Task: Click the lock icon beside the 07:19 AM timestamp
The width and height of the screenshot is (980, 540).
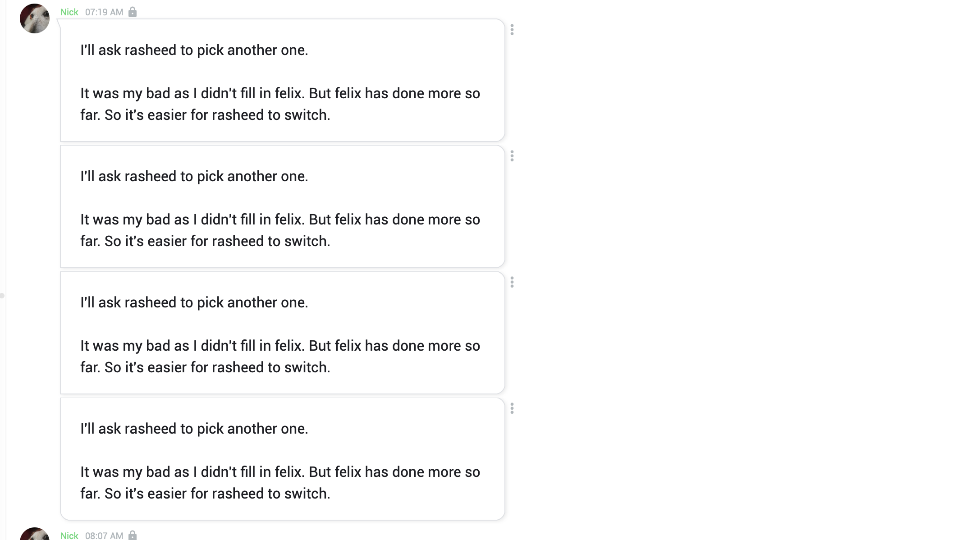Action: point(132,12)
